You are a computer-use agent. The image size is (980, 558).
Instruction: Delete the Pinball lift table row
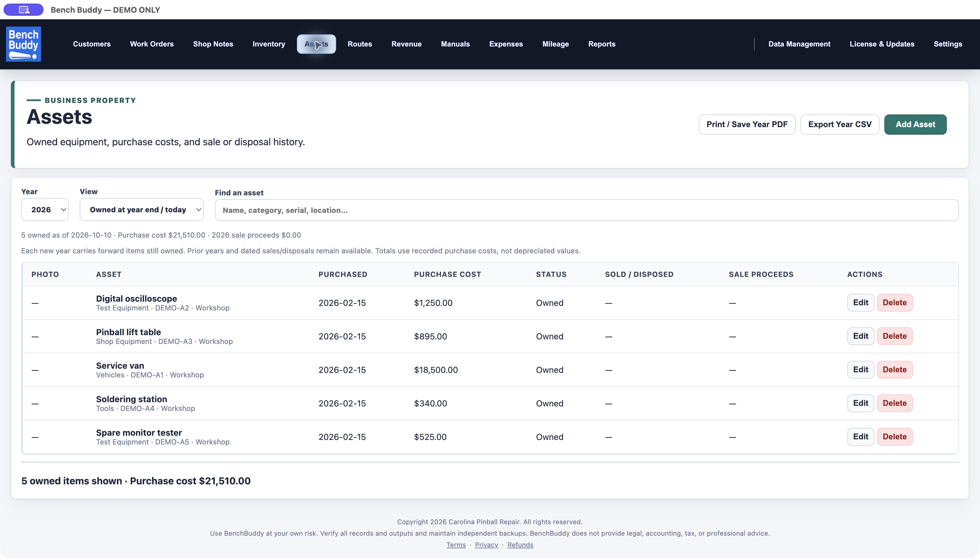click(895, 336)
